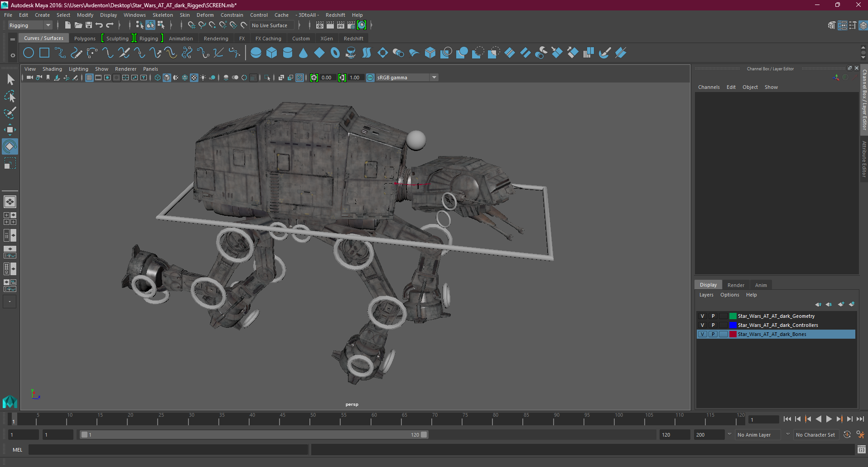Click play backward on timeline
Screen dimensions: 868x467
click(x=819, y=419)
